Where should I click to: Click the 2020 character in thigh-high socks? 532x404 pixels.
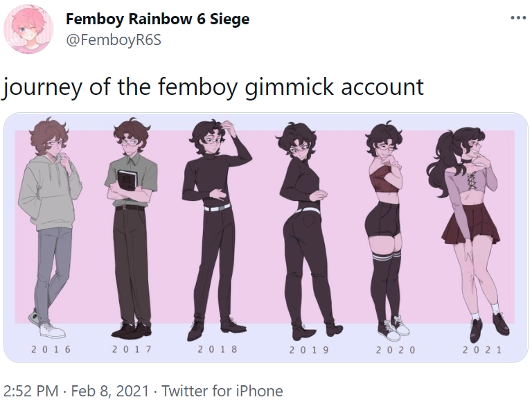[x=387, y=231]
